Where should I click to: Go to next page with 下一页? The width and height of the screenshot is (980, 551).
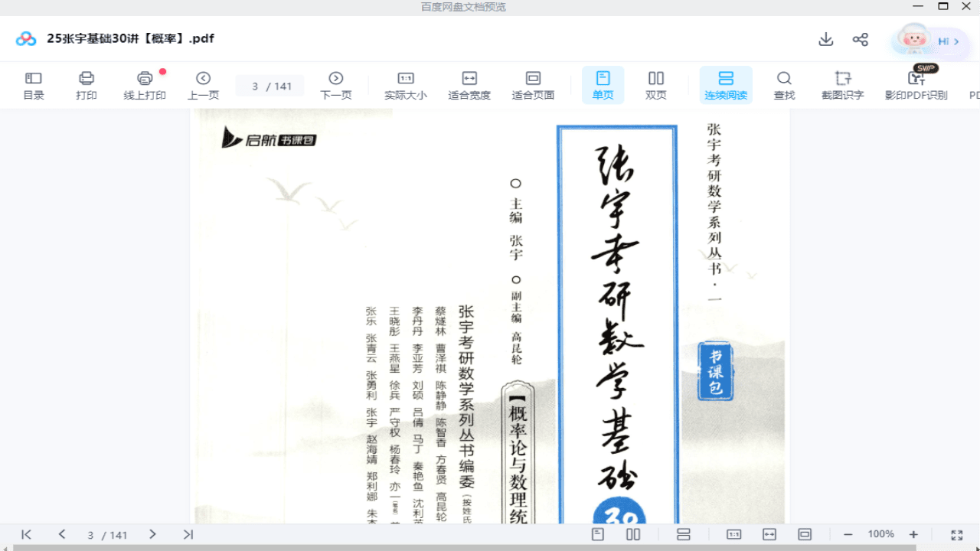[335, 85]
